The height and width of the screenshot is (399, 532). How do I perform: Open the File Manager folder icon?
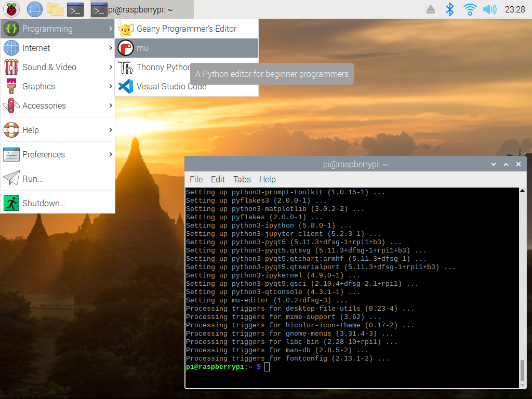[x=55, y=9]
